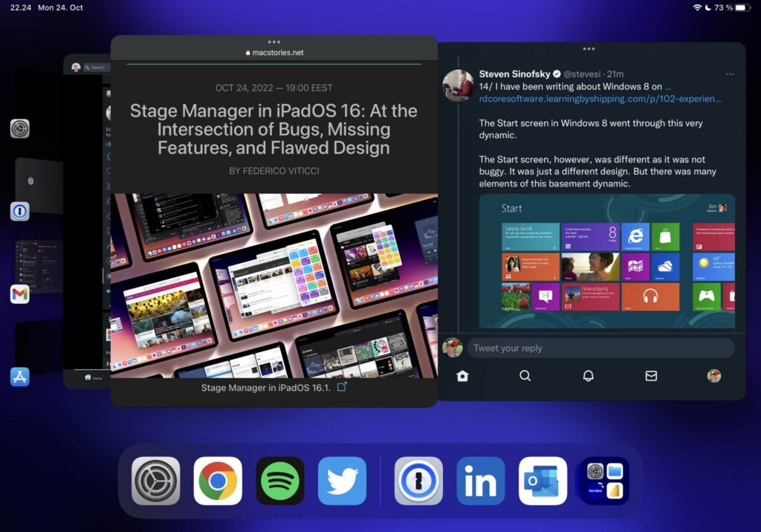Open the App Library folder in dock
Screen dimensions: 761x532
605,481
